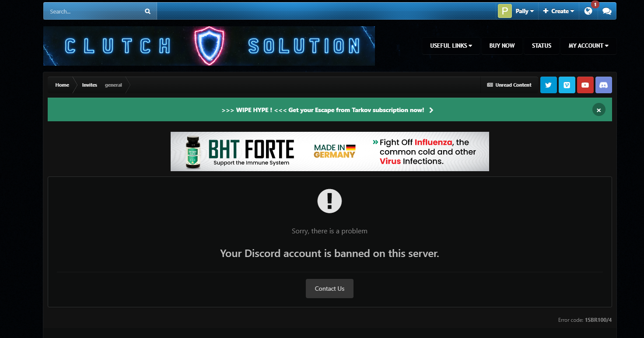Screen dimensions: 644x338
Task: Open the Buy Now page
Action: tap(502, 46)
